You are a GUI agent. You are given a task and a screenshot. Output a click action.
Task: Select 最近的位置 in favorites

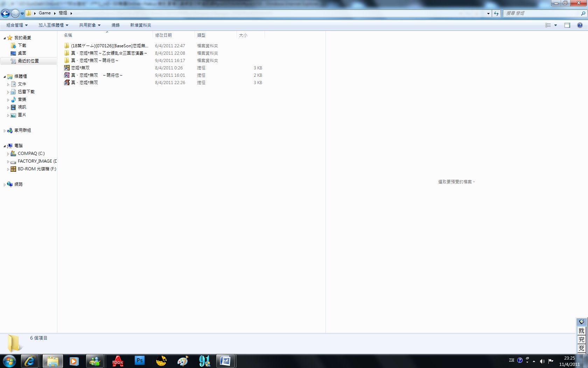(28, 61)
